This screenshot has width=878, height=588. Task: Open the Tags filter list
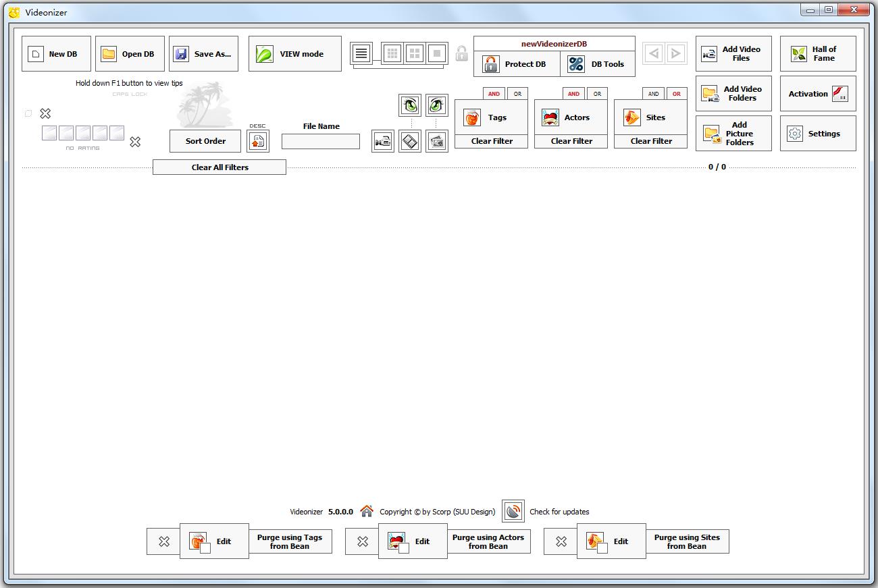click(x=491, y=117)
